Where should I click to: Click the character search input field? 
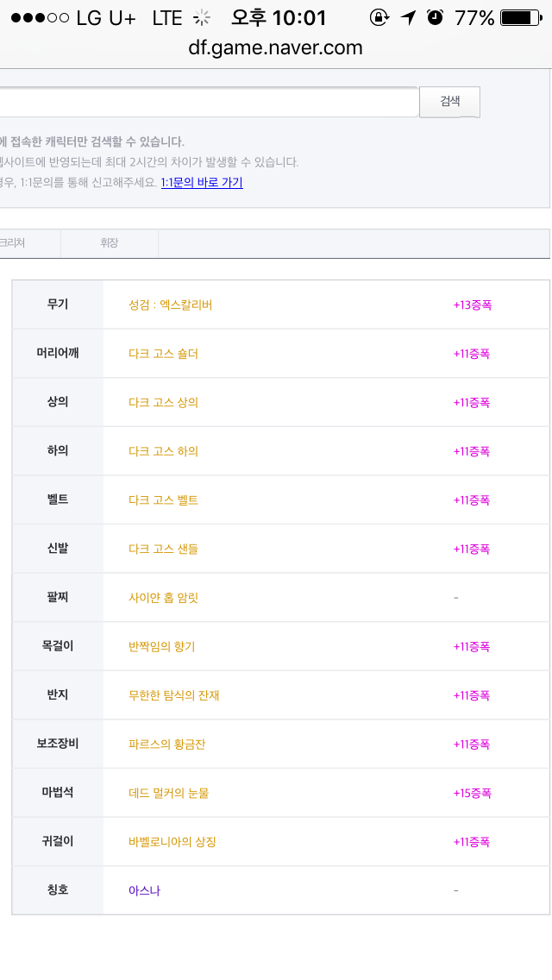point(207,102)
